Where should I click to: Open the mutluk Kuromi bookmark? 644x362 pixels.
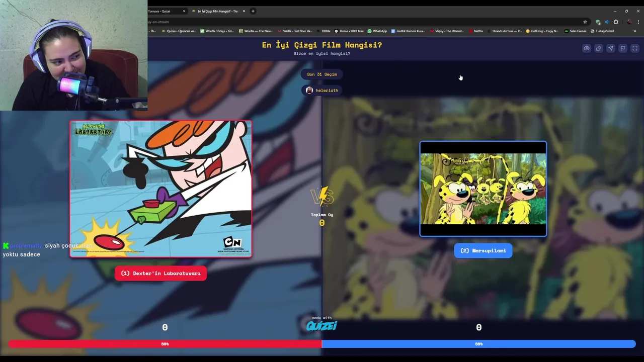coord(408,31)
